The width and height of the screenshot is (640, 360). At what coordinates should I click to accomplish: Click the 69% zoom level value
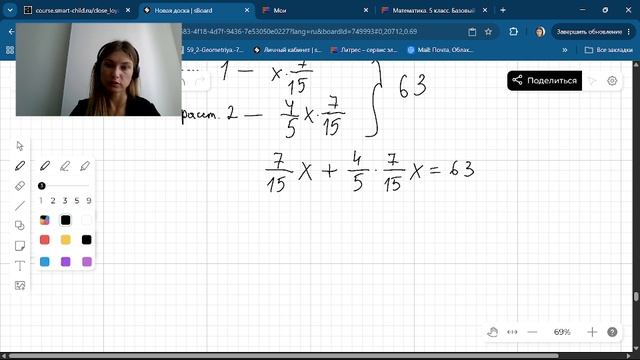tap(562, 332)
